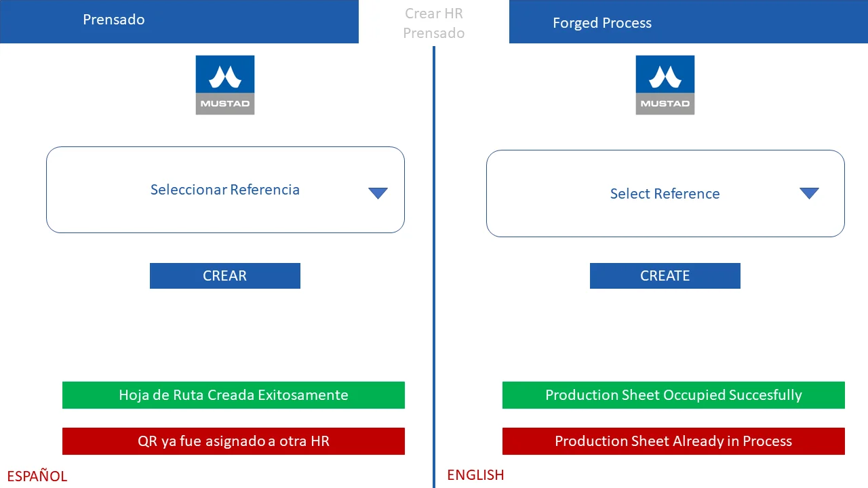Expand the Seleccionar Referencia dropdown arrow
The width and height of the screenshot is (868, 488).
coord(378,193)
